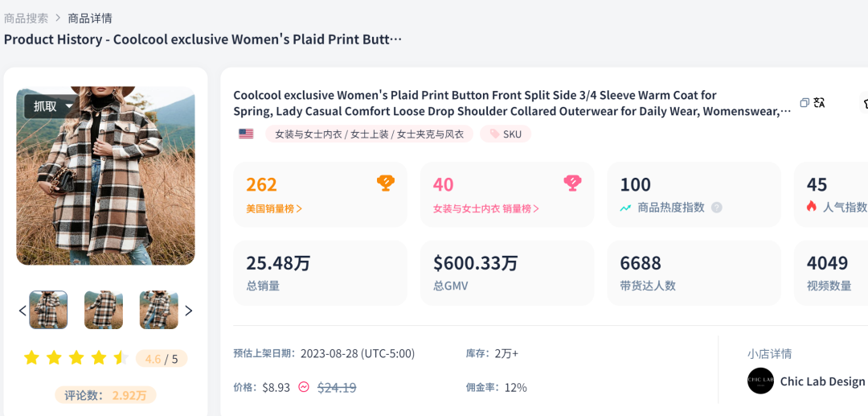Click the orange trophy icon for US sales rank

[x=386, y=183]
